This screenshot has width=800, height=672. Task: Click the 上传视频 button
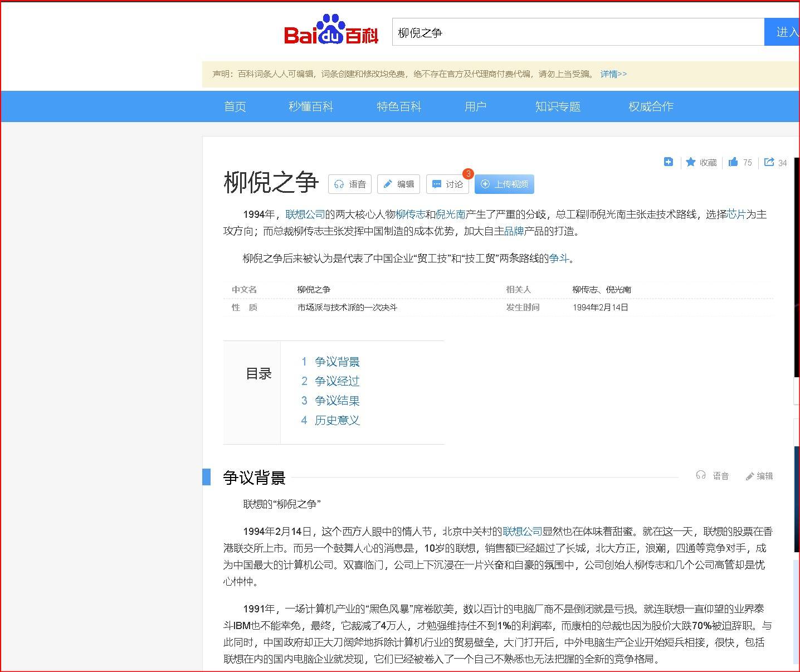coord(504,184)
